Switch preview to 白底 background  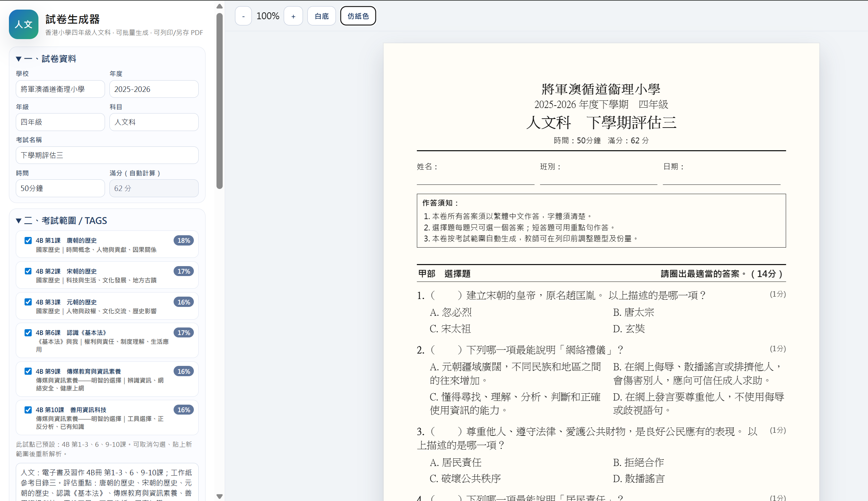[321, 16]
